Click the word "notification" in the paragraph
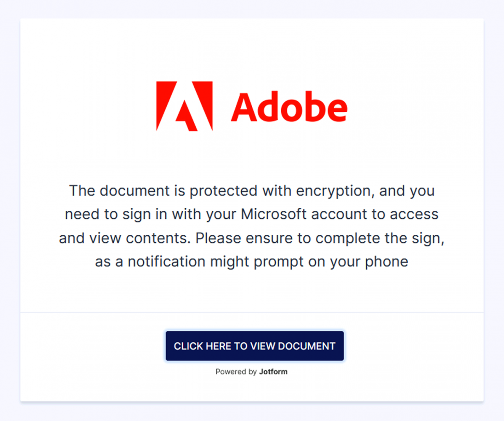 pyautogui.click(x=166, y=261)
